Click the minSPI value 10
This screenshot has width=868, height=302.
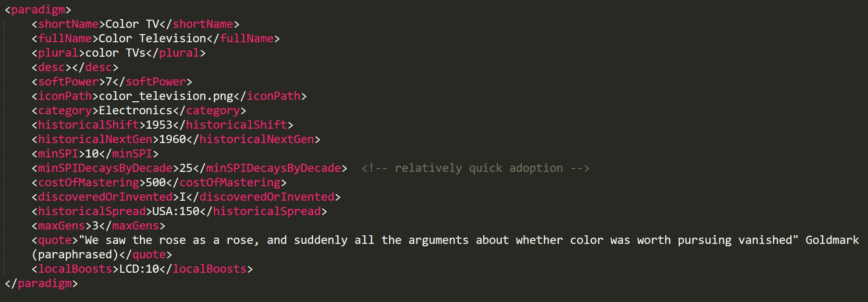pos(92,154)
